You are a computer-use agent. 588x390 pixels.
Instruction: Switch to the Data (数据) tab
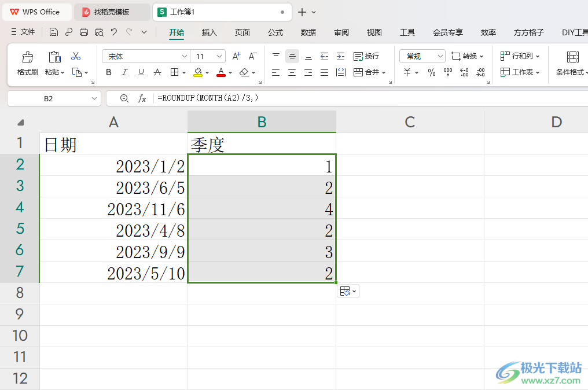(x=308, y=32)
